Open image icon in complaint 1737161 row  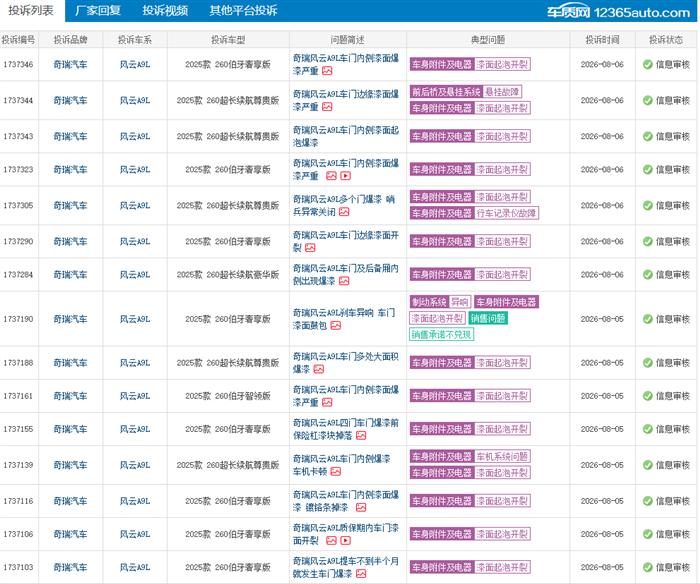point(327,402)
